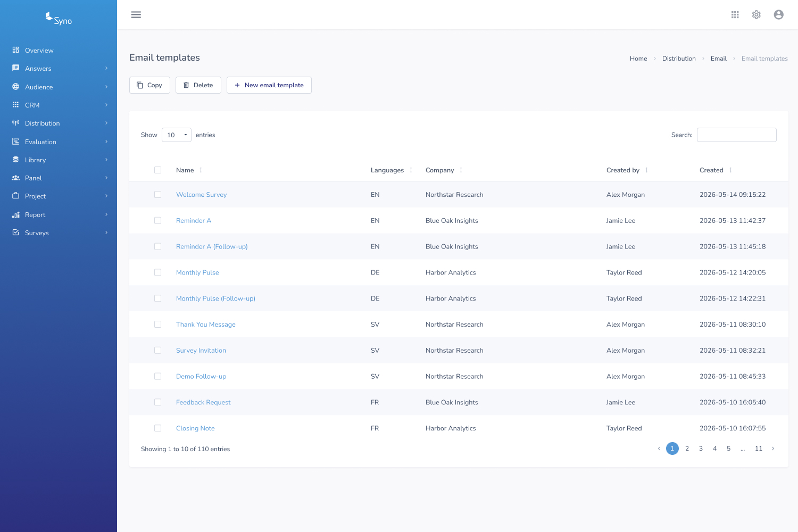Click the Delete button
The image size is (798, 532).
point(198,85)
